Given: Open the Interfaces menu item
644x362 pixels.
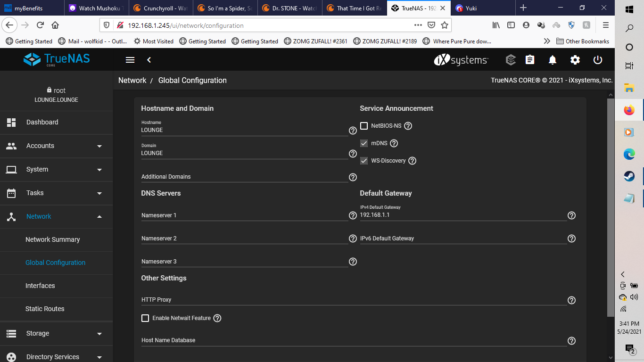Looking at the screenshot, I should (x=40, y=286).
